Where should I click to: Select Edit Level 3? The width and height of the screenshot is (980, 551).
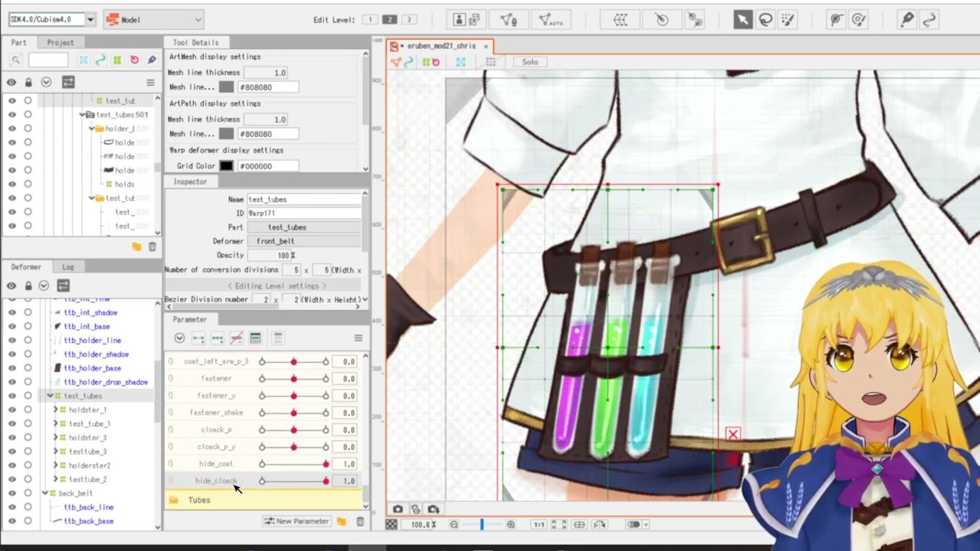click(409, 20)
